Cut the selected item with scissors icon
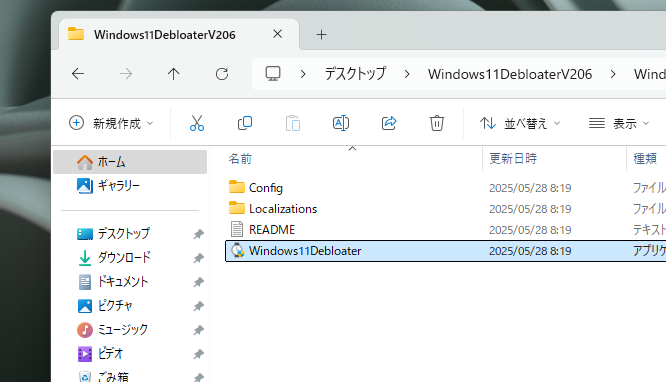666x382 pixels. click(197, 123)
